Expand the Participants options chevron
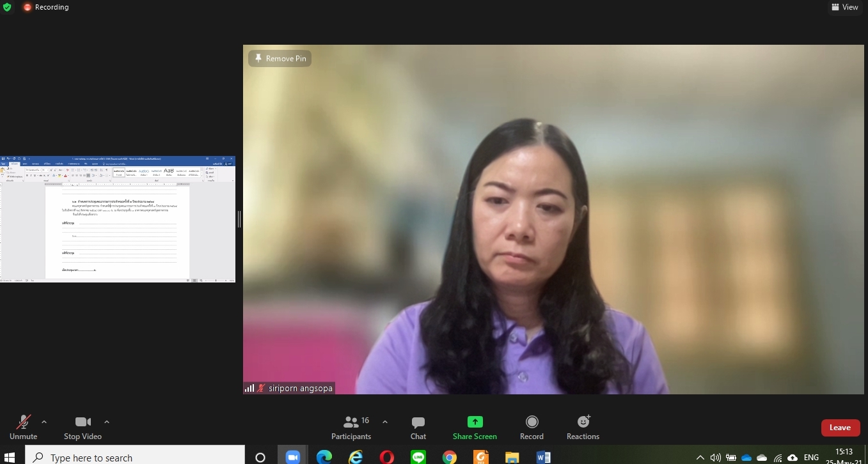 click(385, 422)
